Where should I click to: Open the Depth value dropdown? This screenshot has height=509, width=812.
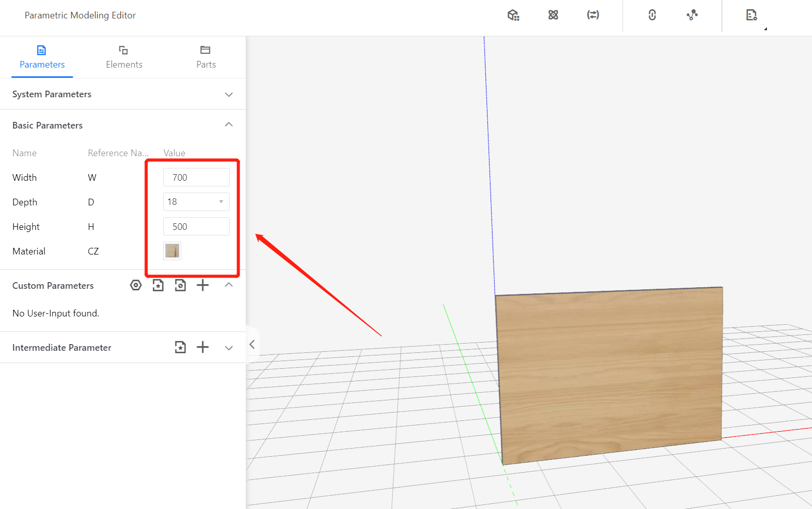coord(197,202)
